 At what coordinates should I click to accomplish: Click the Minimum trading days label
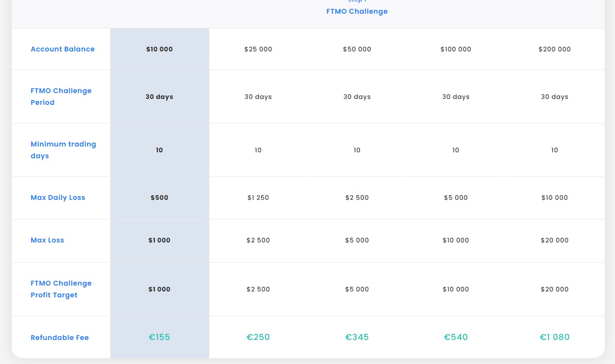63,150
